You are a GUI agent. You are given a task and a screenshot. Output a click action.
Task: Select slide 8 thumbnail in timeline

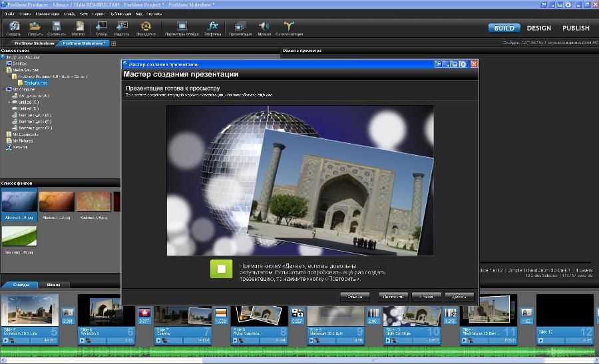tap(259, 316)
